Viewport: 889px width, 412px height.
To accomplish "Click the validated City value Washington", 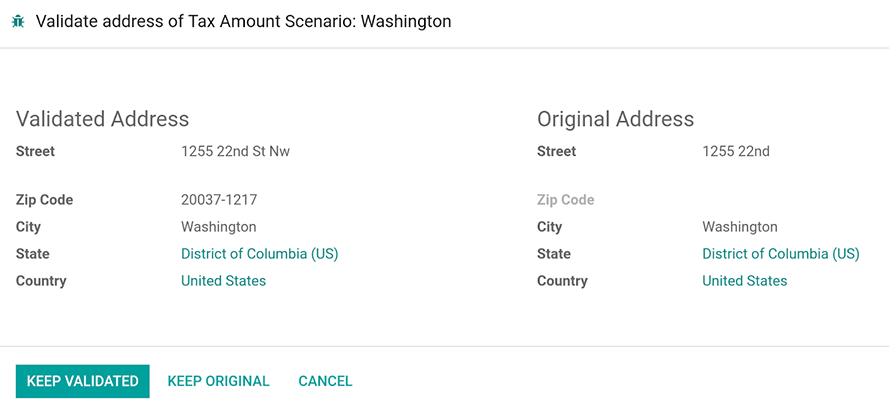I will coord(218,227).
